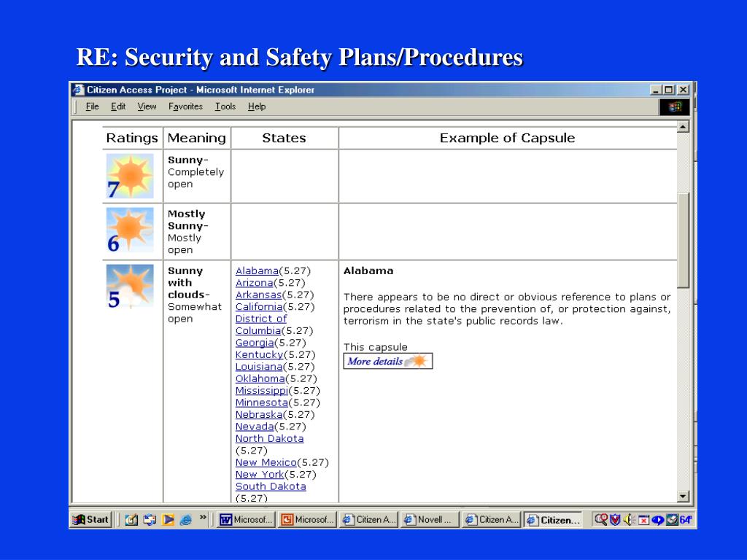Open the Arkansas state link
The width and height of the screenshot is (747, 560).
(x=258, y=295)
